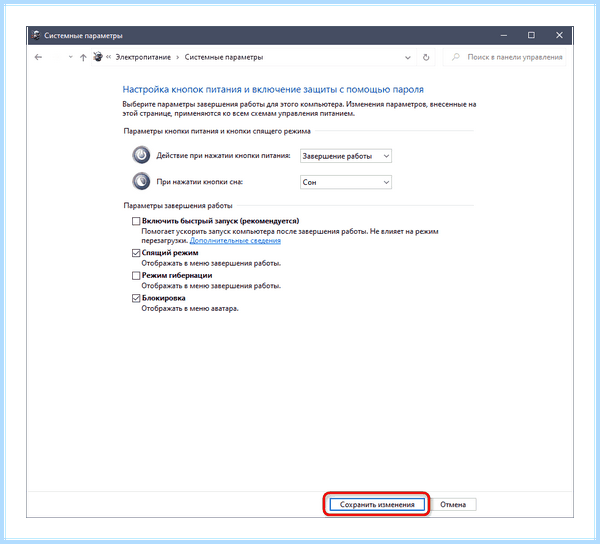The height and width of the screenshot is (544, 600).
Task: Click the label «При нажатии кнопки сна:»
Action: 199,182
